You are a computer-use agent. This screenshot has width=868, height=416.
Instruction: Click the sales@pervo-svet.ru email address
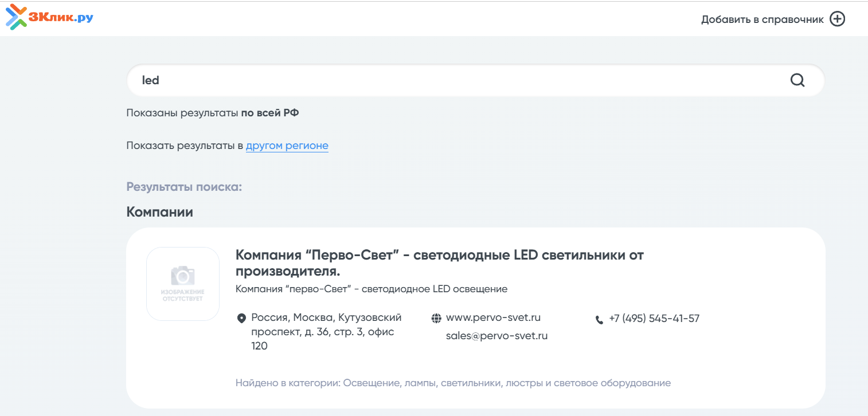(496, 336)
